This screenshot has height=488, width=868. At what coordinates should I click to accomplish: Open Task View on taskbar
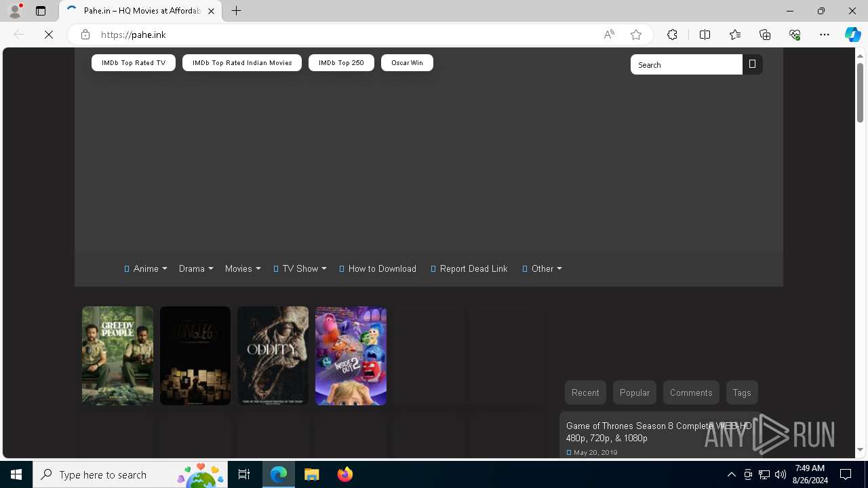coord(244,474)
